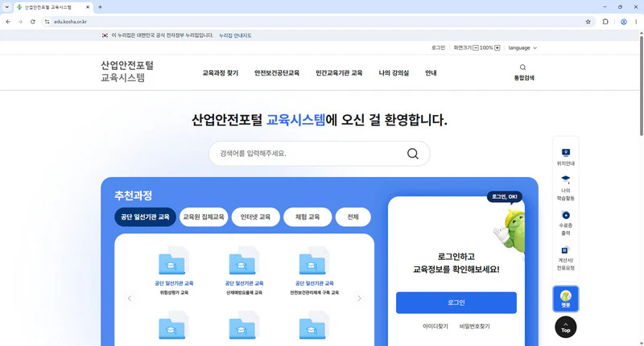Go back in browser history
Viewport: 644px width, 346px height.
point(8,22)
